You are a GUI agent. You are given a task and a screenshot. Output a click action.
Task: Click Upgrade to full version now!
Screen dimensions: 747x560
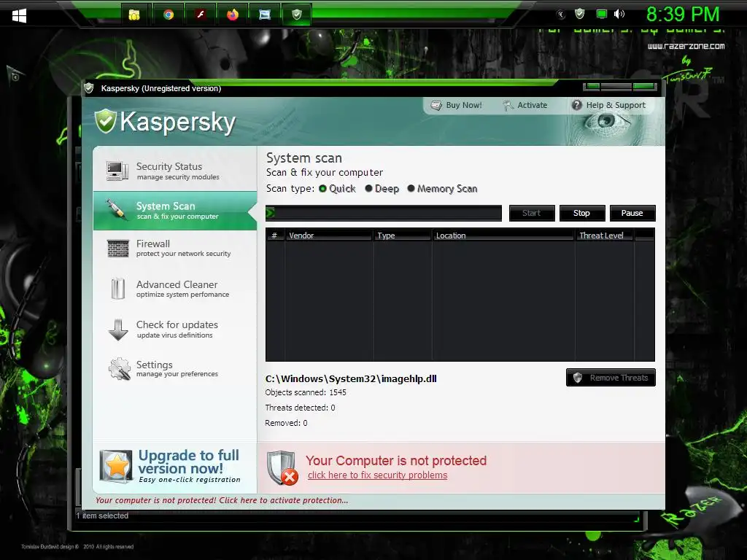[189, 462]
